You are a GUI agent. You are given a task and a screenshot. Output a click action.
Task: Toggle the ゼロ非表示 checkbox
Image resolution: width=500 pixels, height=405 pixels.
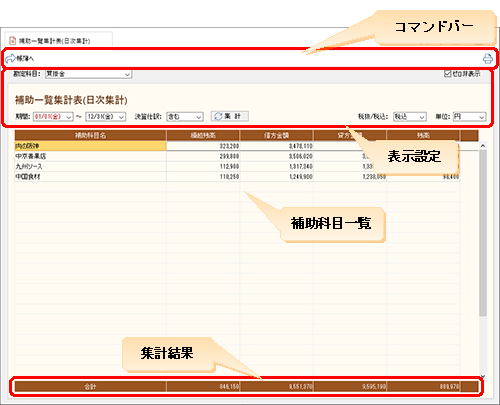click(448, 74)
